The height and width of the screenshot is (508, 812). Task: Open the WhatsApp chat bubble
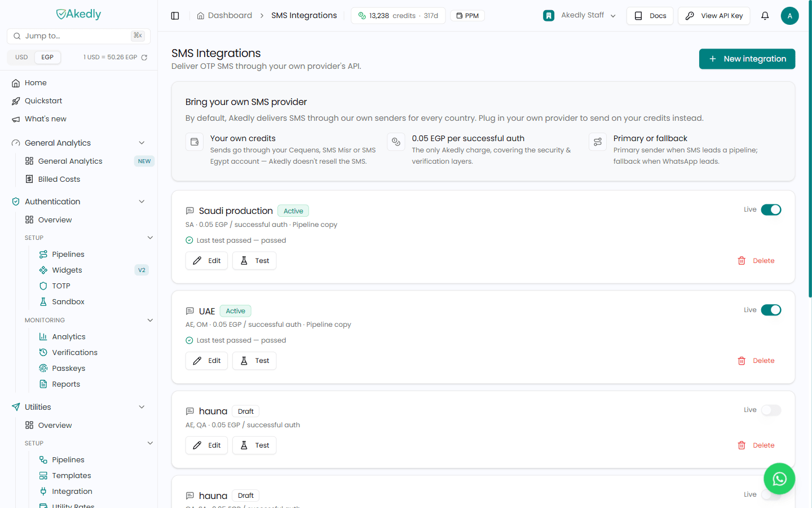(x=779, y=479)
